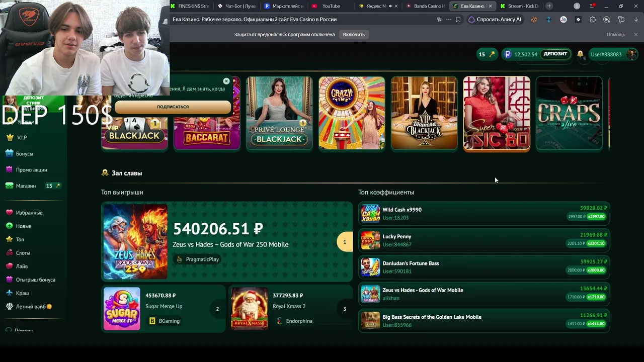
Task: Click the Отыгрыш бонуса icon
Action: click(10, 280)
